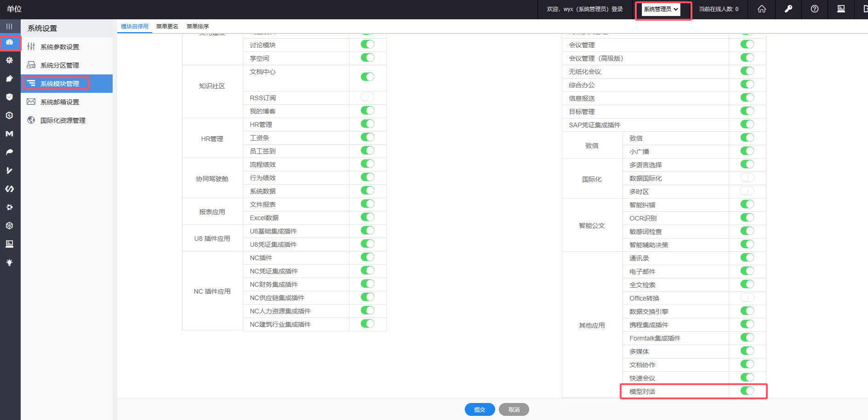Click the curved arrow icon in sidebar
The image size is (868, 420).
click(9, 152)
